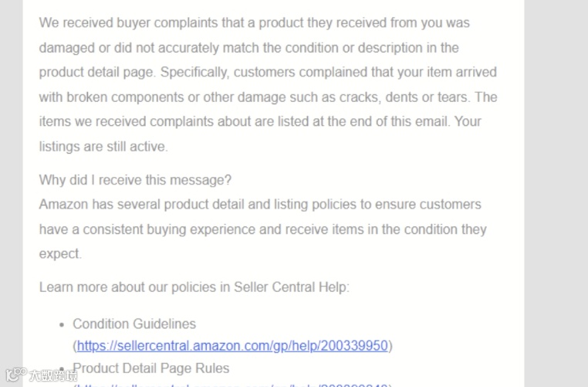Click the line starting "have a consistent buying experience"
Image resolution: width=588 pixels, height=387 pixels.
point(262,229)
